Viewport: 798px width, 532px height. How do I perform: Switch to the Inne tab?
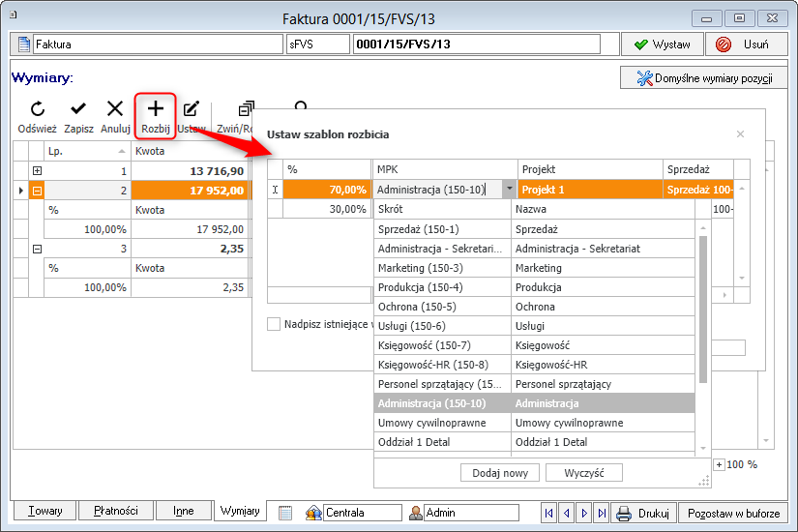183,511
